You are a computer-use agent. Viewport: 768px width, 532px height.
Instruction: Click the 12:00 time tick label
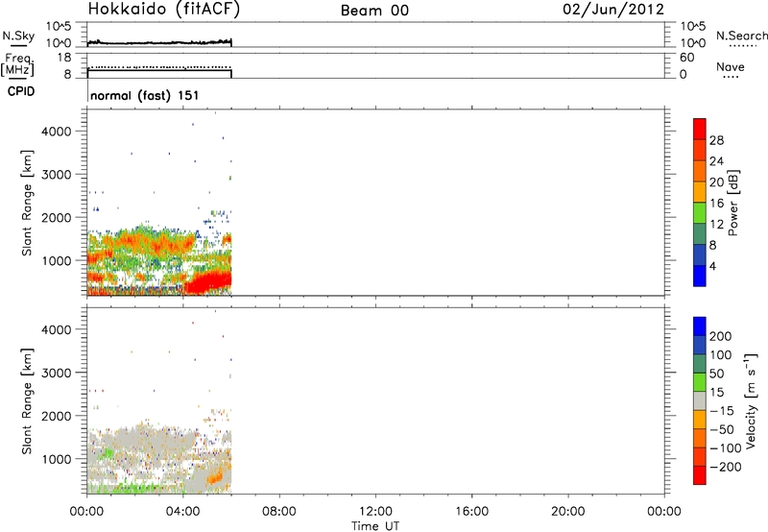click(375, 512)
